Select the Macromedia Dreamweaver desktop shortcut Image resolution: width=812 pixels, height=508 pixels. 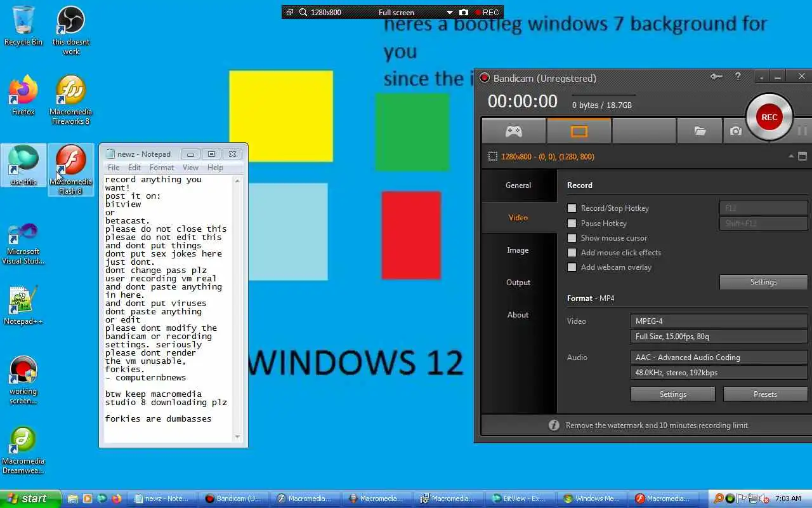[23, 450]
